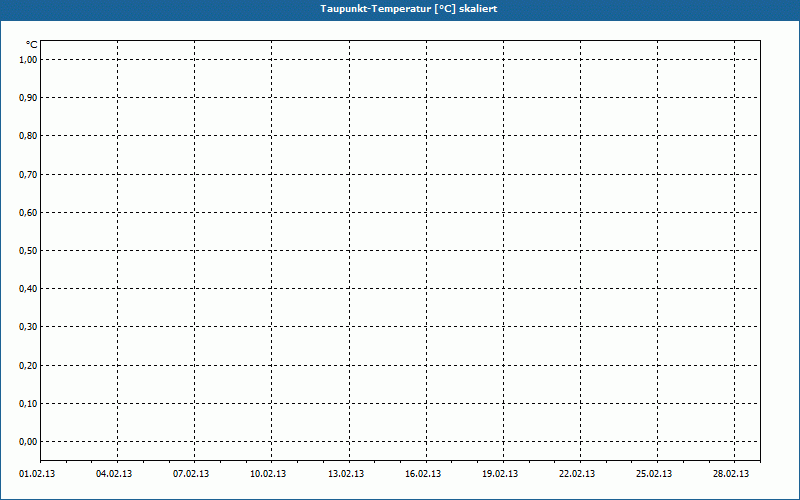Select the 13.02.13 date label
The image size is (800, 500).
(x=346, y=474)
